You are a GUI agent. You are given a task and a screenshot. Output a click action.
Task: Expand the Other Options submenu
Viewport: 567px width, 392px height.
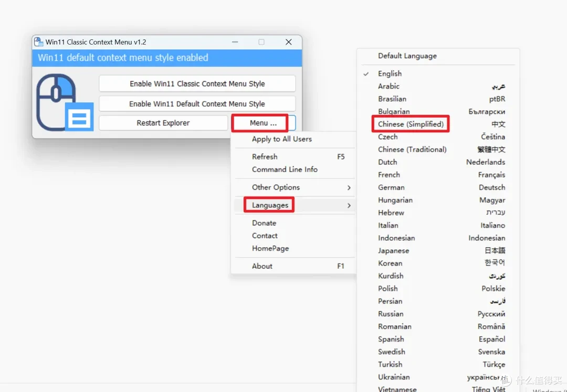tap(293, 187)
